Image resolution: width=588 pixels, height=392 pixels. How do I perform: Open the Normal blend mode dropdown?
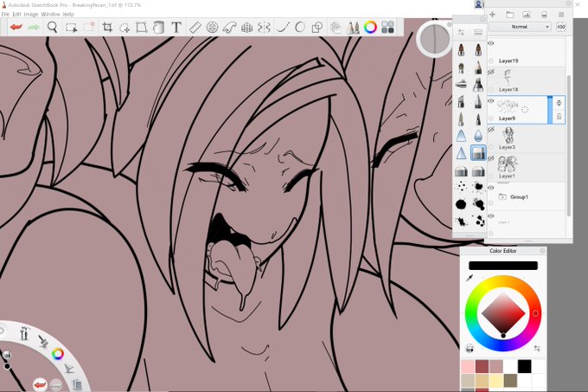point(521,27)
